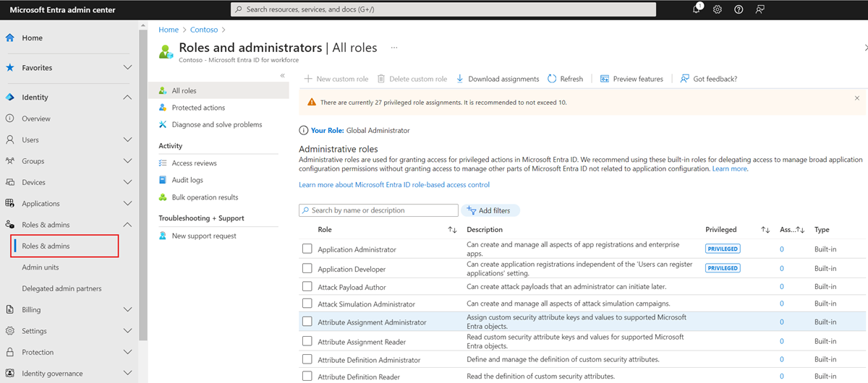
Task: Click Download assignments arrow icon
Action: coord(459,79)
